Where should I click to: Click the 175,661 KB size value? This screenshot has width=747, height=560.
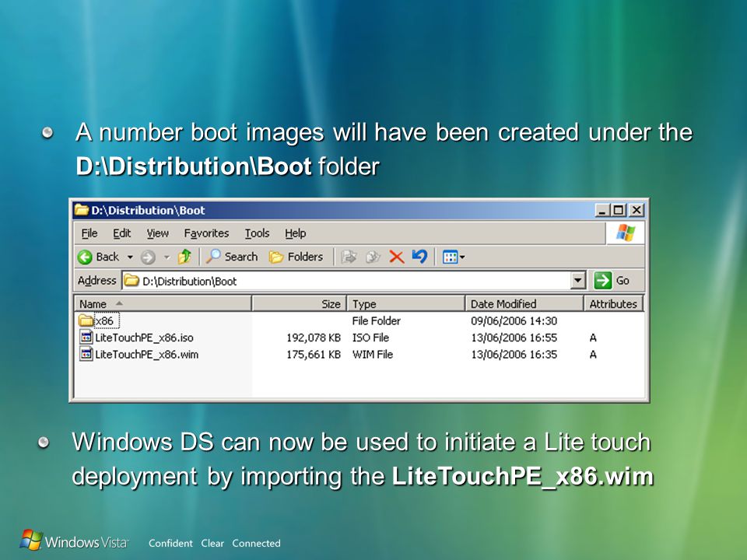click(x=314, y=355)
